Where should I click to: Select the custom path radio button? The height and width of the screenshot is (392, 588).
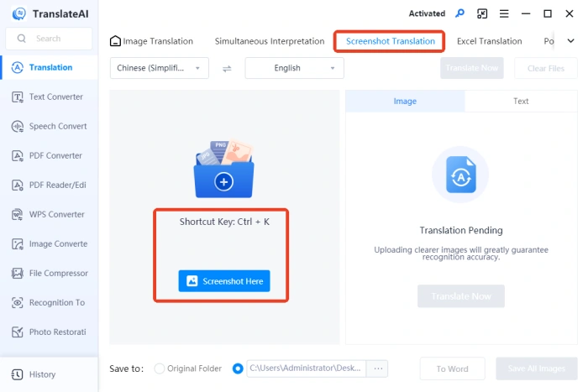[238, 368]
